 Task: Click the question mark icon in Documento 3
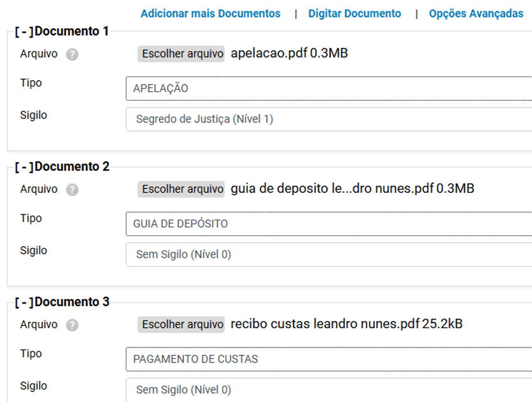(71, 325)
